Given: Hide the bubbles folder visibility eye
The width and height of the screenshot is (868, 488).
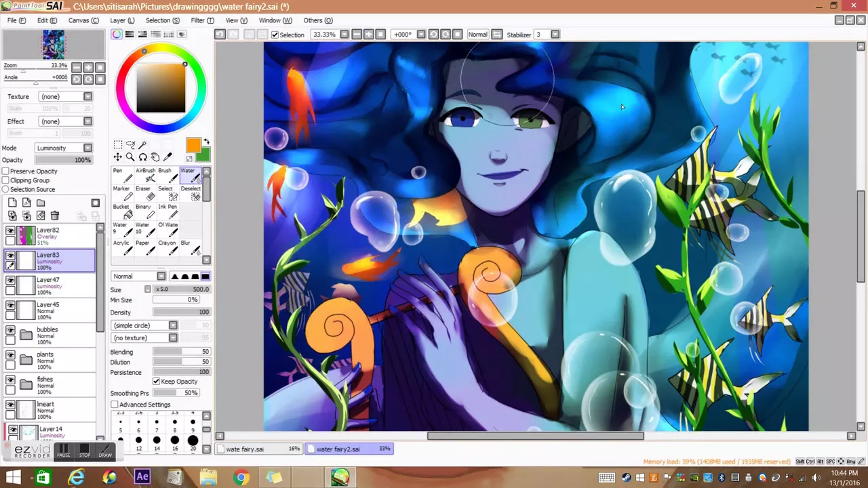Looking at the screenshot, I should click(x=10, y=331).
